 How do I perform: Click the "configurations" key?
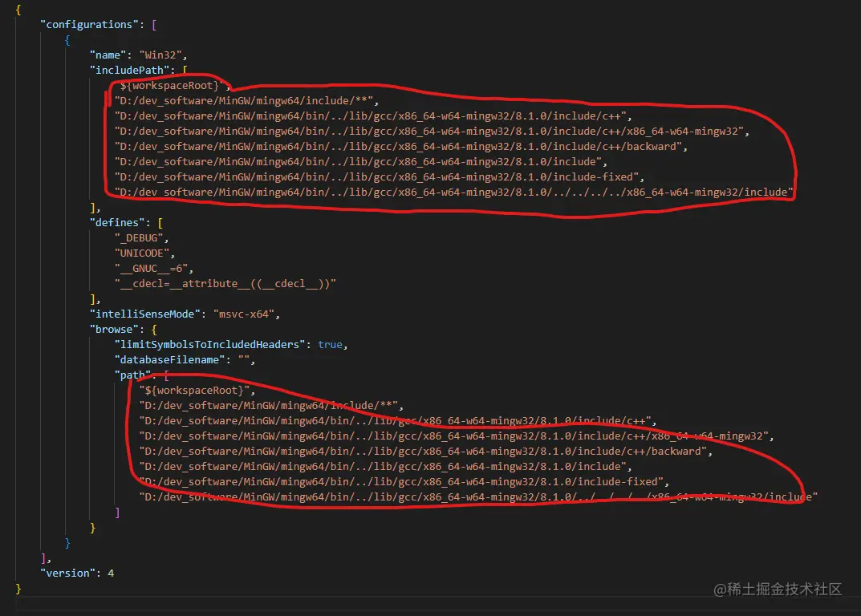[x=90, y=25]
